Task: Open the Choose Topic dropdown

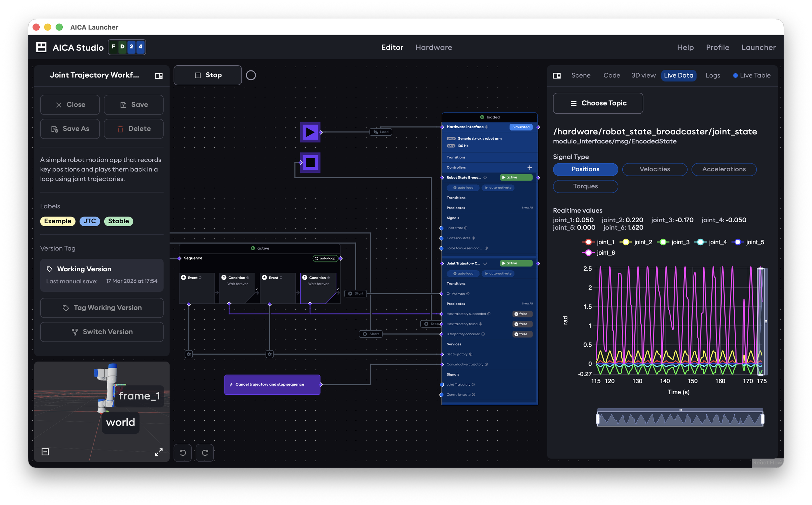Action: (598, 103)
